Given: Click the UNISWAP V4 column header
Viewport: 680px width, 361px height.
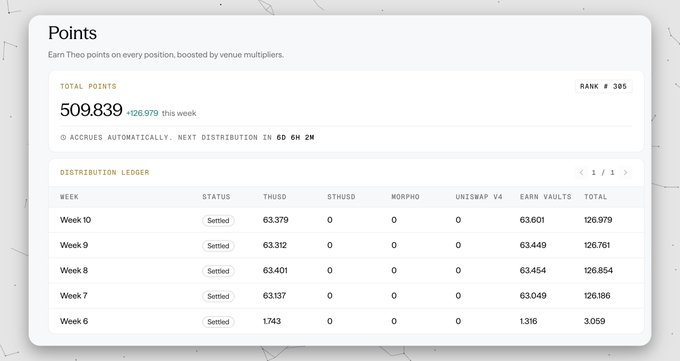Looking at the screenshot, I should [x=479, y=197].
